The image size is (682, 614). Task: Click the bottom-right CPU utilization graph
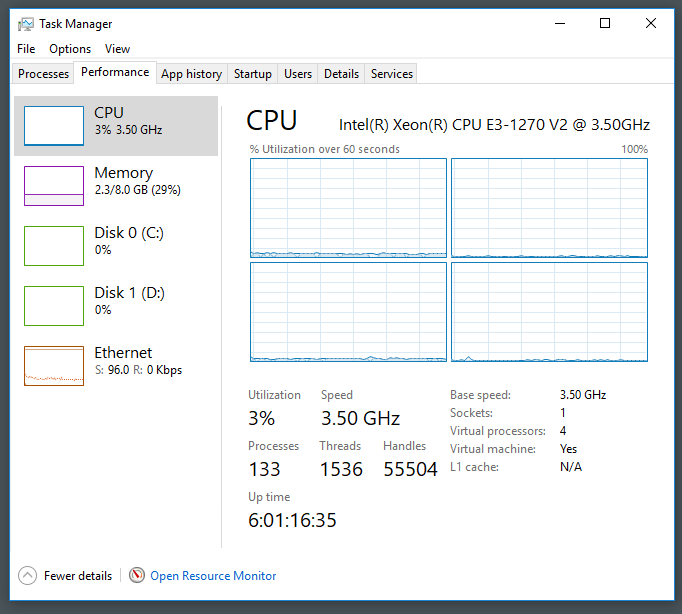point(549,312)
